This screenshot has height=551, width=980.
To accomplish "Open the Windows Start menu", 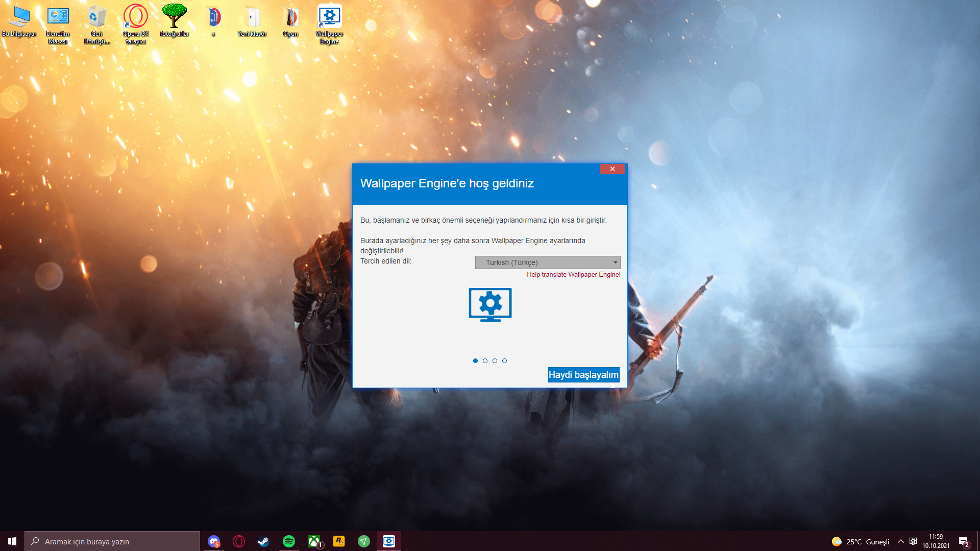I will point(12,541).
